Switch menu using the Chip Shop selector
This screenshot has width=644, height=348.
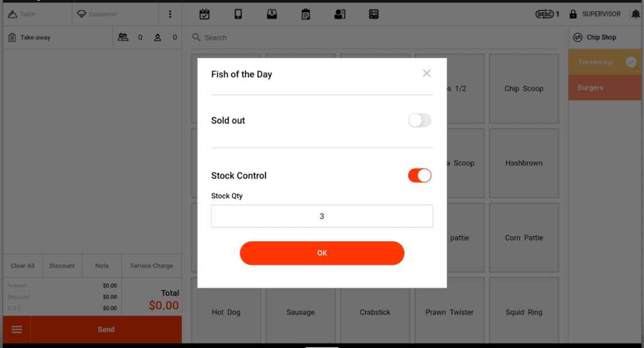[x=594, y=37]
